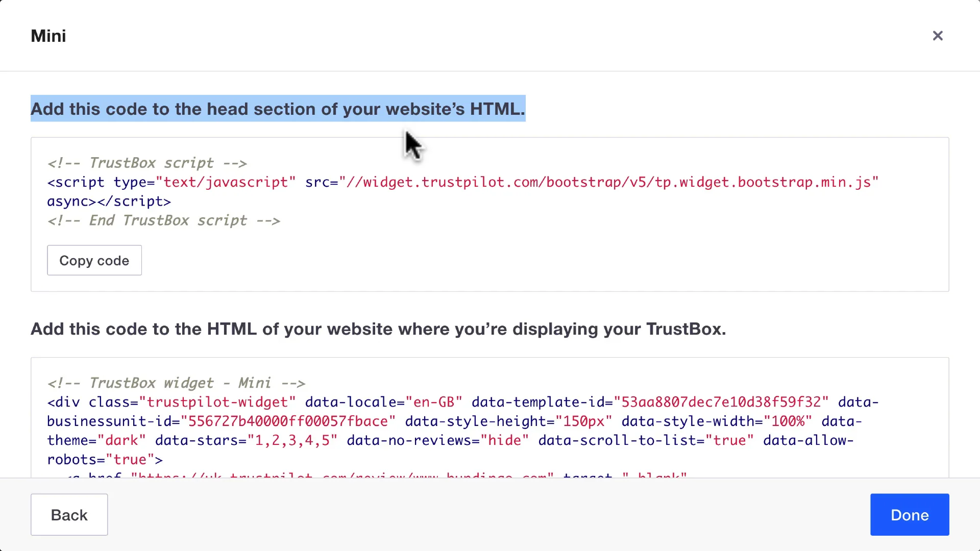
Task: Click the Mini dialog title
Action: (48, 36)
